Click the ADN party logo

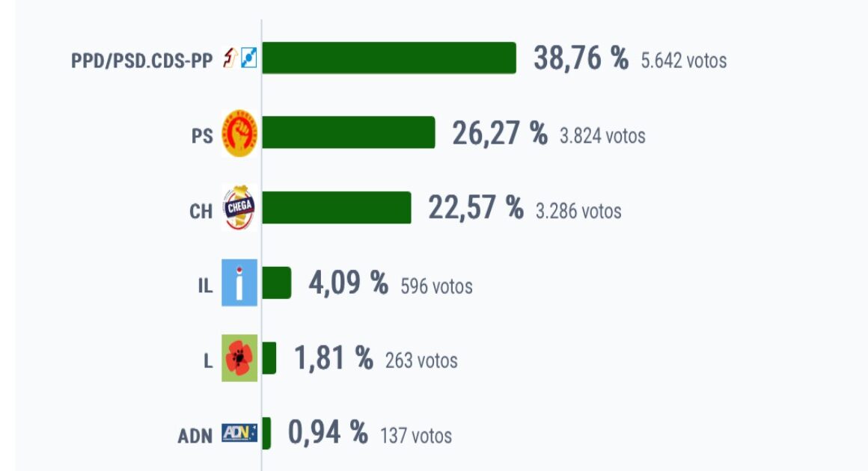(239, 433)
